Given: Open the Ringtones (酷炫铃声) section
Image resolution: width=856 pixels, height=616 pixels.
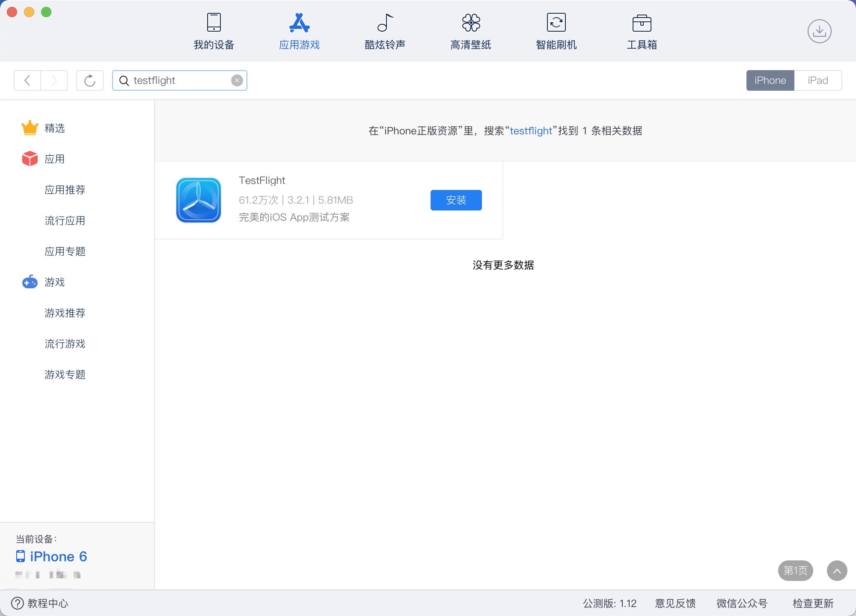Looking at the screenshot, I should tap(385, 32).
